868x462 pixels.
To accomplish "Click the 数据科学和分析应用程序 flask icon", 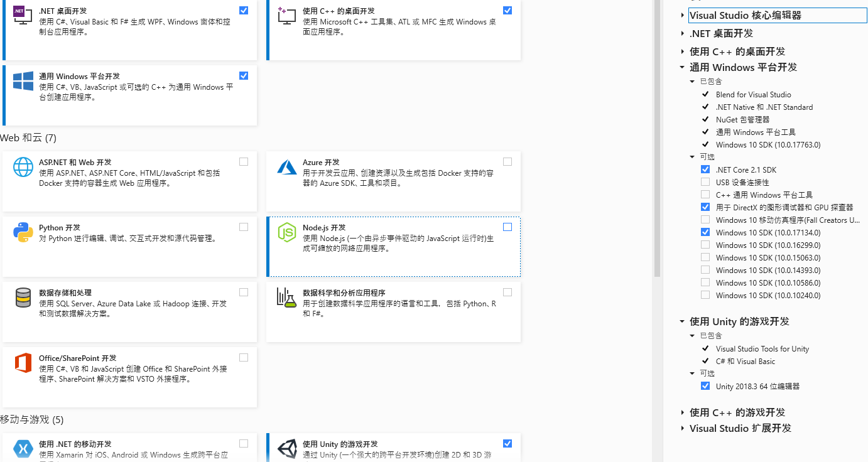I will tap(286, 298).
